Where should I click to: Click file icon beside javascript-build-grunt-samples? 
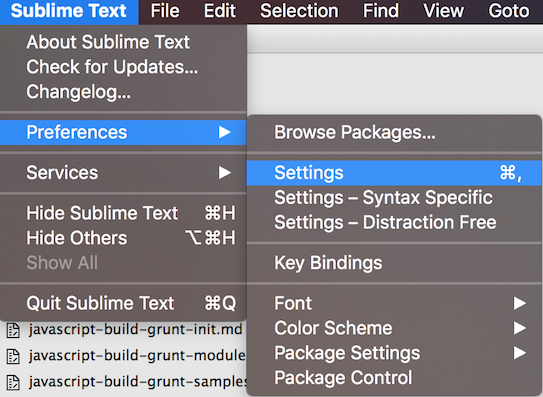click(x=13, y=382)
